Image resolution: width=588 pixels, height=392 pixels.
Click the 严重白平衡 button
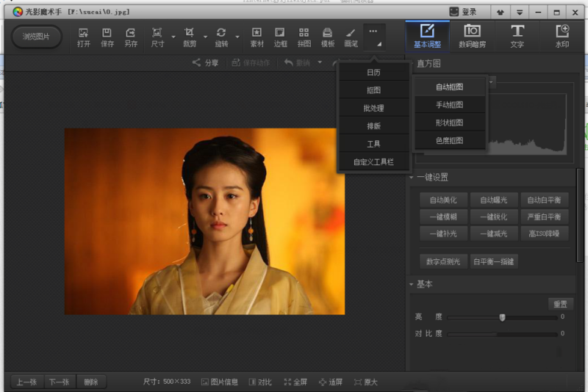pyautogui.click(x=544, y=217)
